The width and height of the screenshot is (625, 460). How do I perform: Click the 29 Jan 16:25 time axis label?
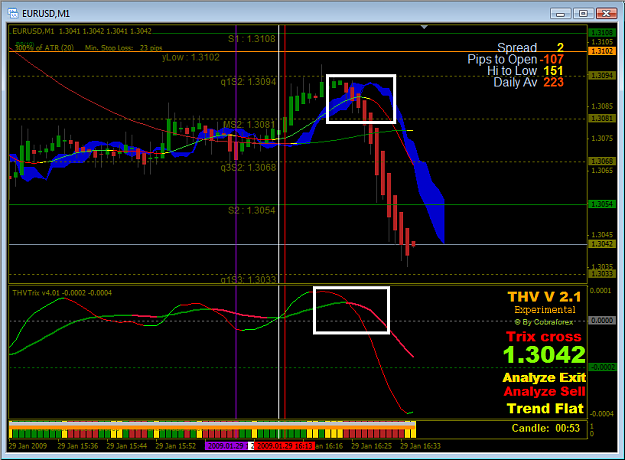pos(371,446)
